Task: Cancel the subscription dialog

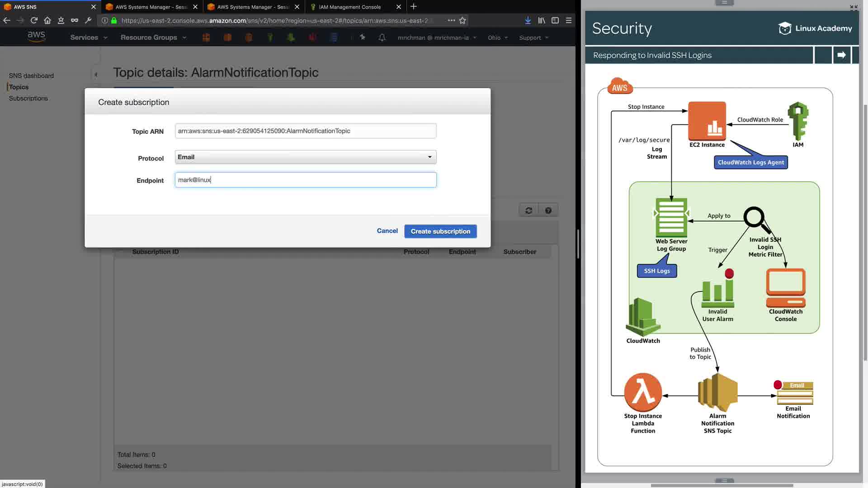Action: point(387,231)
